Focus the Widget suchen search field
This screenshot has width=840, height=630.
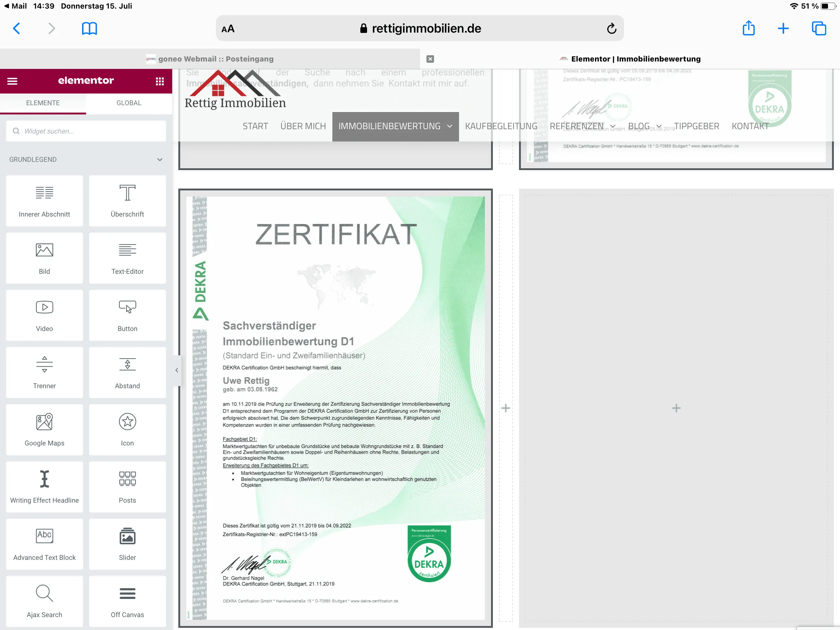point(86,131)
